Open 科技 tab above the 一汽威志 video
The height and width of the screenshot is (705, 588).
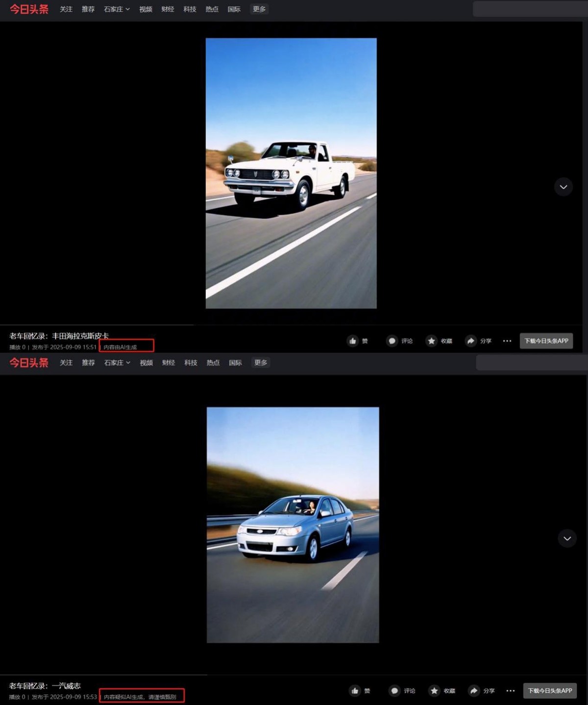pyautogui.click(x=191, y=363)
